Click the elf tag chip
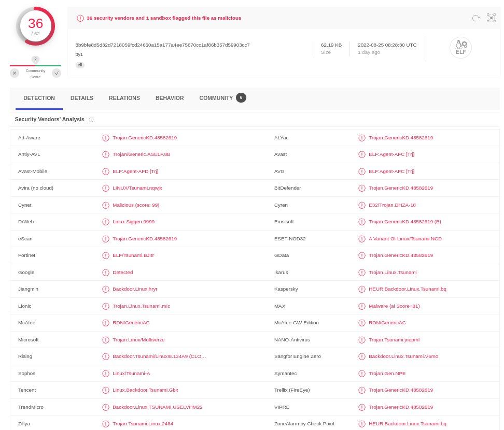This screenshot has height=430, width=504. tap(80, 65)
